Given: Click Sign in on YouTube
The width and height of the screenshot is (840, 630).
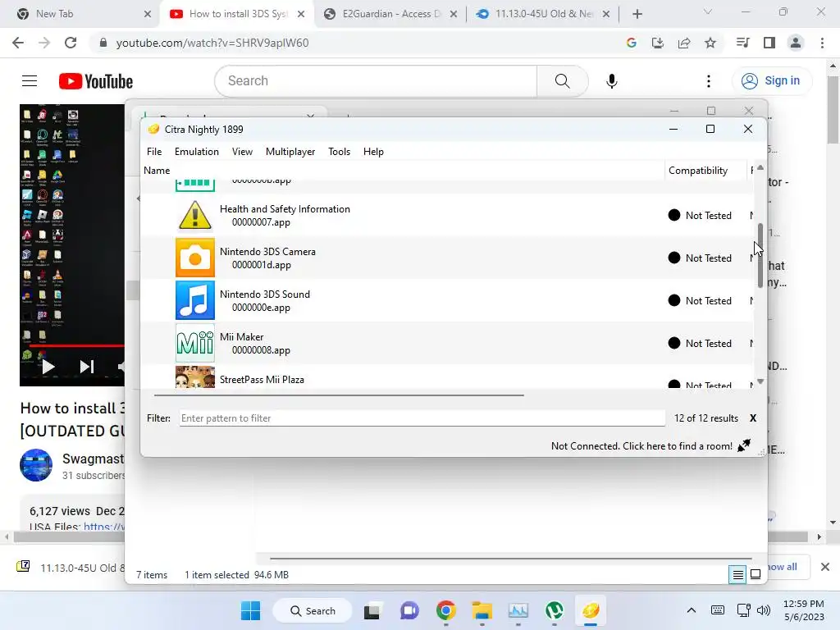Looking at the screenshot, I should click(x=771, y=81).
